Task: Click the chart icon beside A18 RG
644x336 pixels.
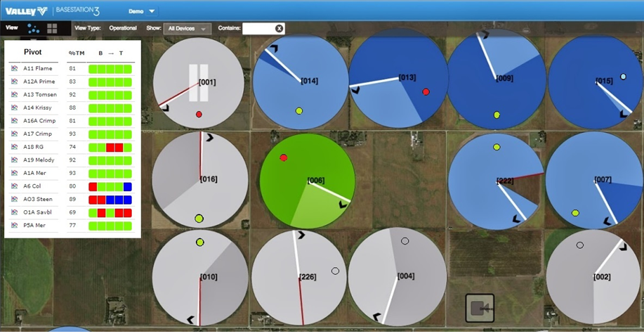Action: point(14,147)
